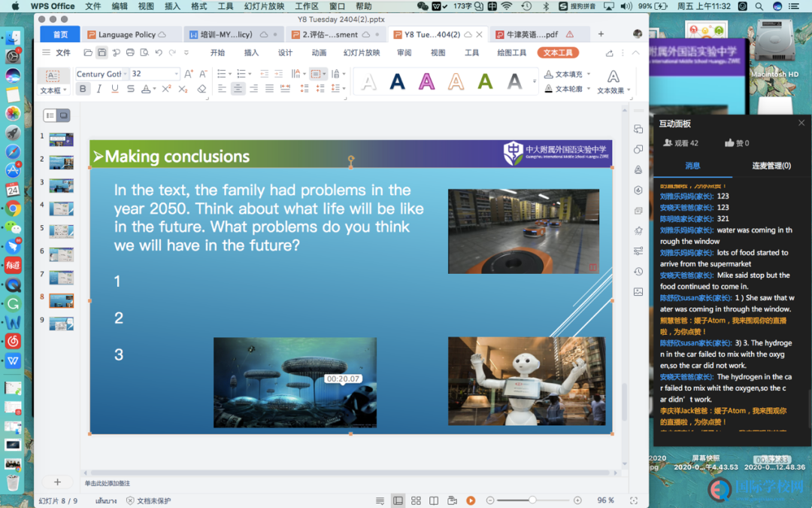Open the 动画 ribbon tab
This screenshot has height=508, width=812.
click(319, 53)
